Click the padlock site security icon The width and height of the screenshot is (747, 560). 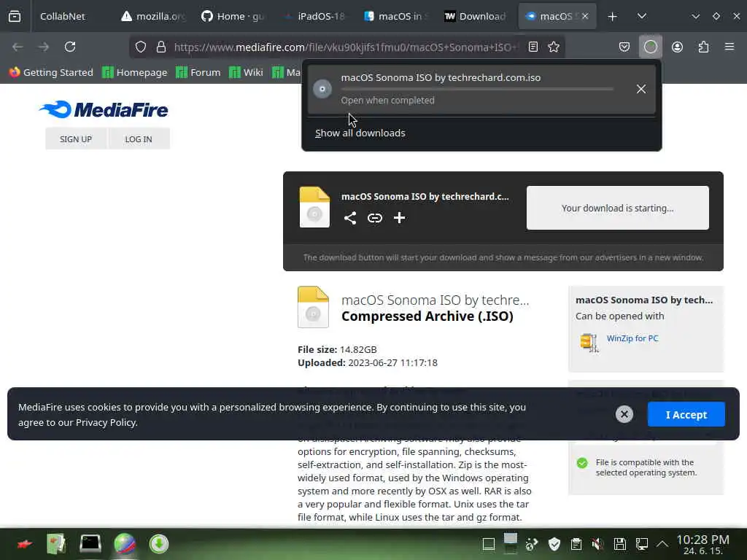(161, 47)
